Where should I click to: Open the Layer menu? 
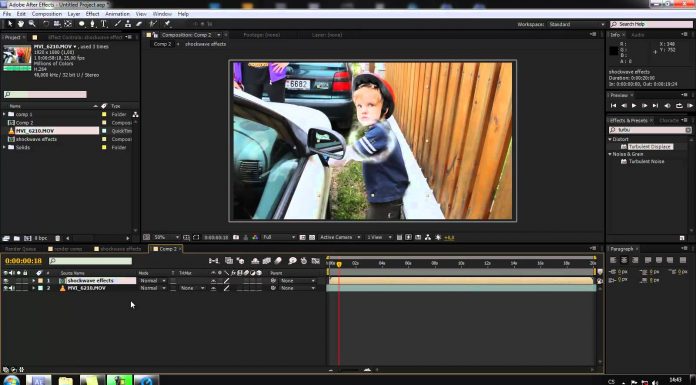[x=74, y=14]
